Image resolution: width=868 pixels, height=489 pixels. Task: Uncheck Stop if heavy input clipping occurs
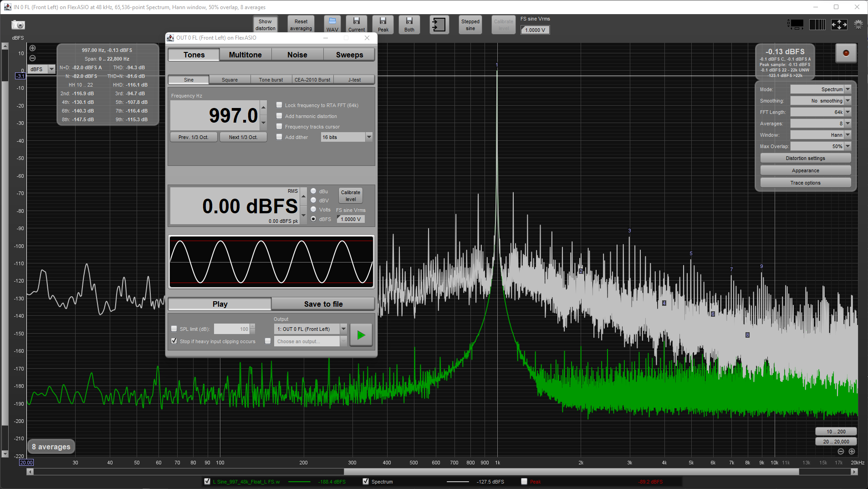point(174,341)
